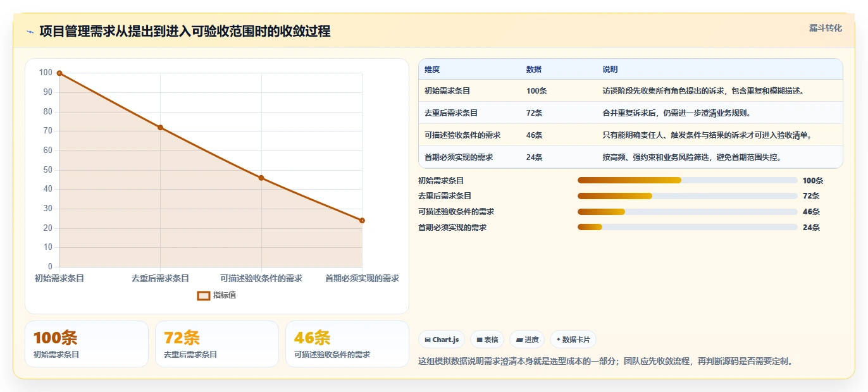868x392 pixels.
Task: Click the 46条 table cell
Action: tap(535, 135)
